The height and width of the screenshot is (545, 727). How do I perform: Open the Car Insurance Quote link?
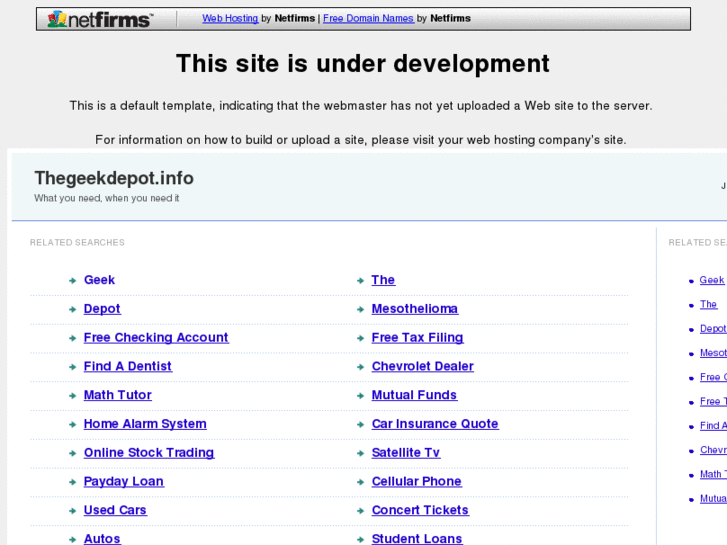click(x=435, y=424)
